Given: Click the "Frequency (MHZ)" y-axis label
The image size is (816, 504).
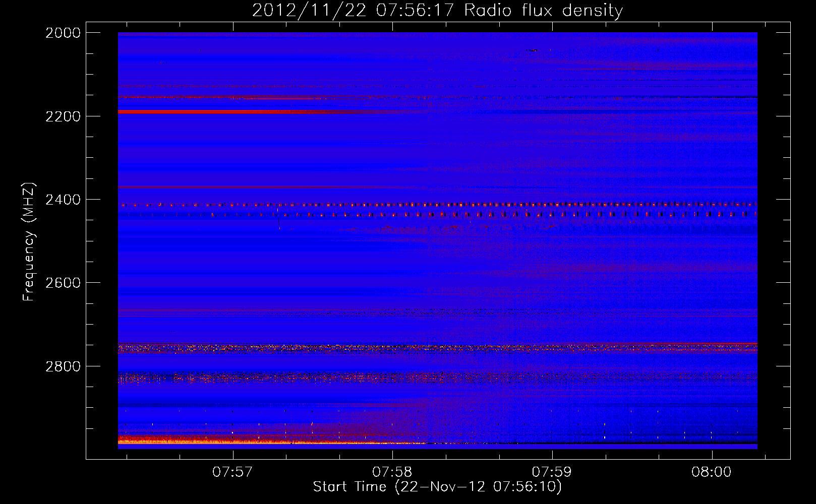Looking at the screenshot, I should [29, 242].
